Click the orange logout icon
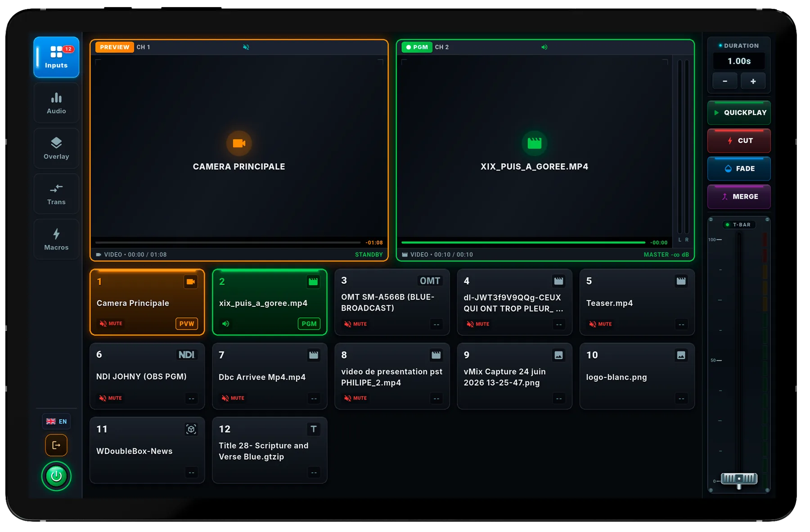This screenshot has width=810, height=532. click(56, 445)
